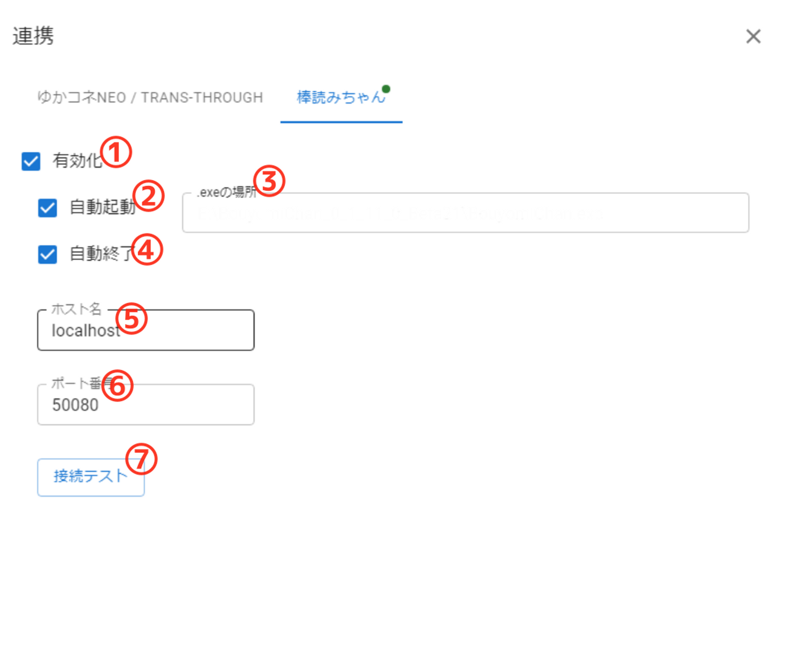Disable the 自動終了 checkbox
The image size is (791, 672).
coord(47,254)
